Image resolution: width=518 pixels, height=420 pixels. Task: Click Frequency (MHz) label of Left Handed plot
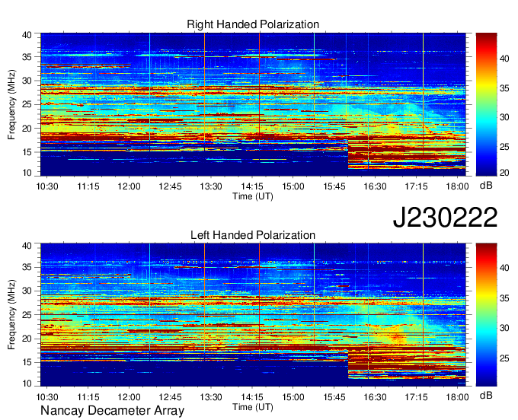click(x=11, y=315)
